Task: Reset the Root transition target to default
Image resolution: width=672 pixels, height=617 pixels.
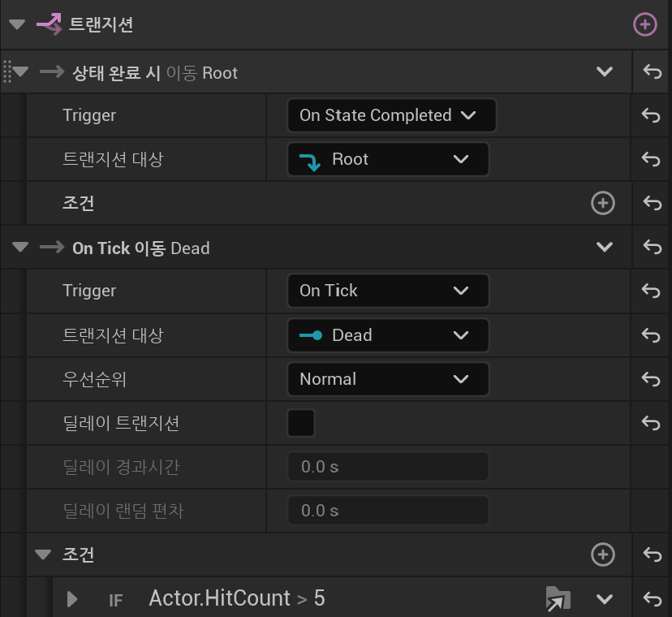Action: point(651,159)
